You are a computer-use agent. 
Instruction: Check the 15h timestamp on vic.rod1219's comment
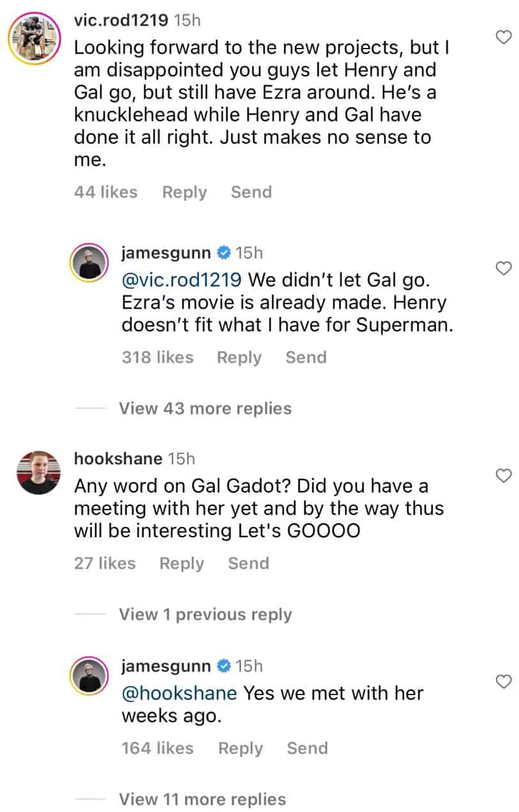(187, 19)
